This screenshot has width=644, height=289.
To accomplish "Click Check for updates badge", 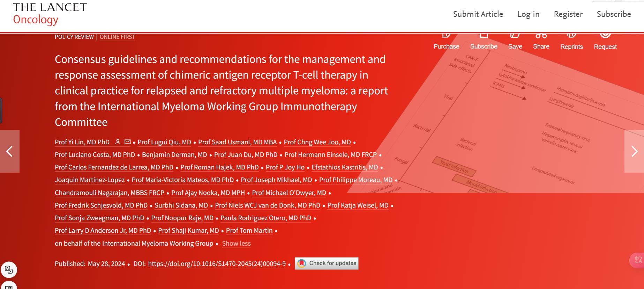I will [327, 263].
